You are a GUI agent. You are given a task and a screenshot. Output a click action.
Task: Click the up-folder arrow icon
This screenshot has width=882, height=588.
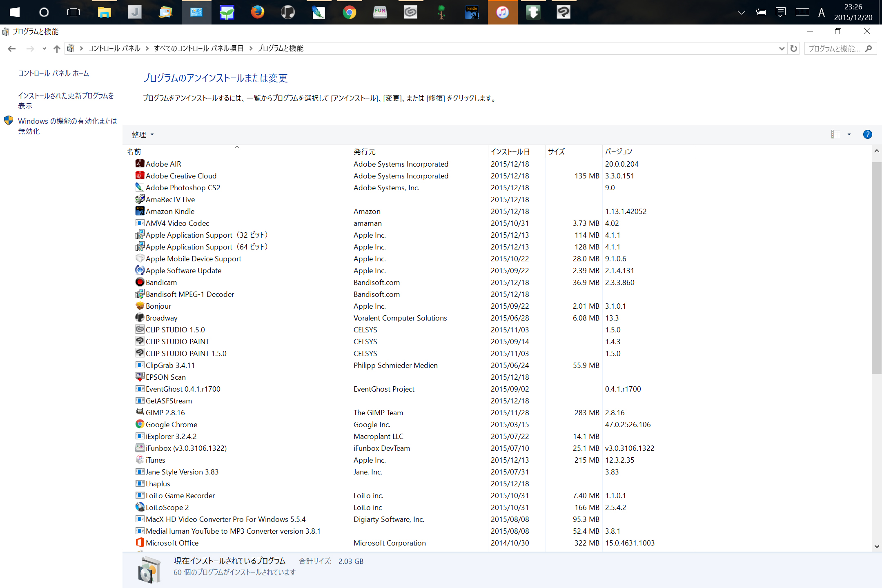click(57, 49)
